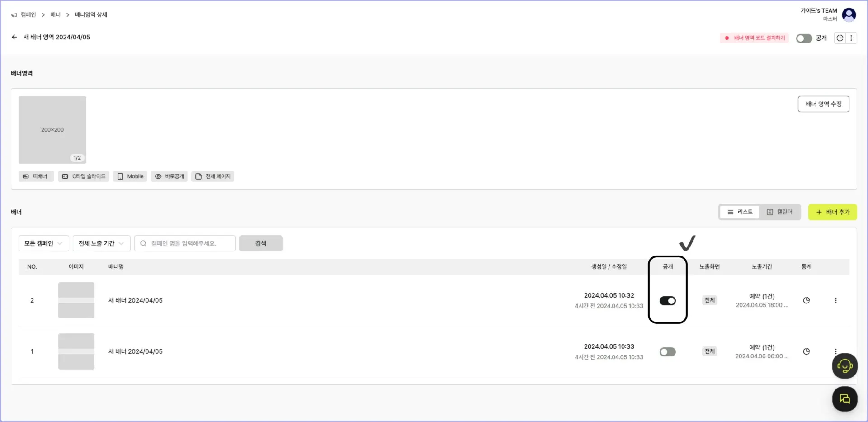Open the user profile avatar
The height and width of the screenshot is (422, 868).
pyautogui.click(x=849, y=14)
